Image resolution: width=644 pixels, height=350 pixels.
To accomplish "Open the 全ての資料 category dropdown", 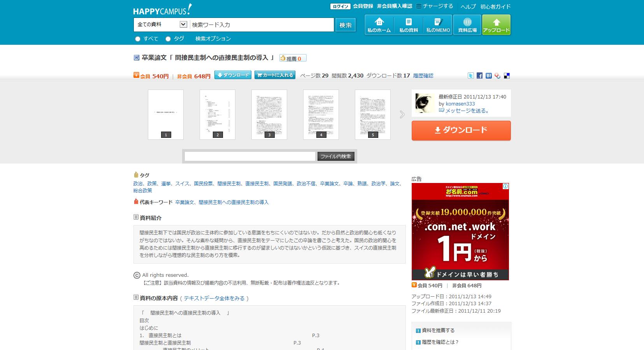I will [x=162, y=25].
